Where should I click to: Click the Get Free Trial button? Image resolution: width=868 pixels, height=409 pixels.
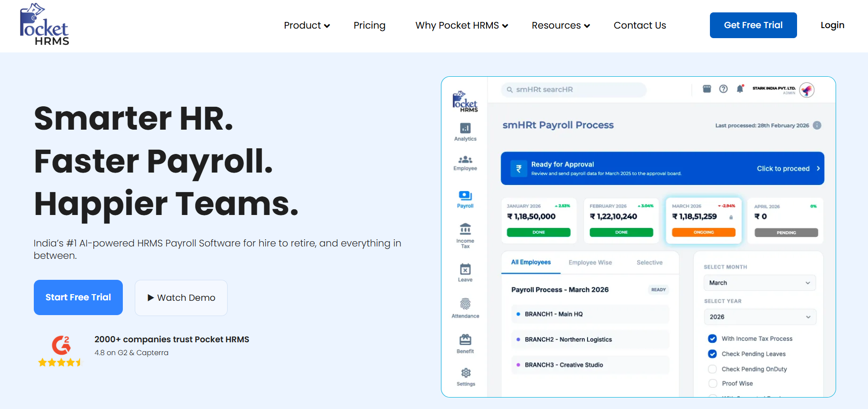tap(753, 25)
